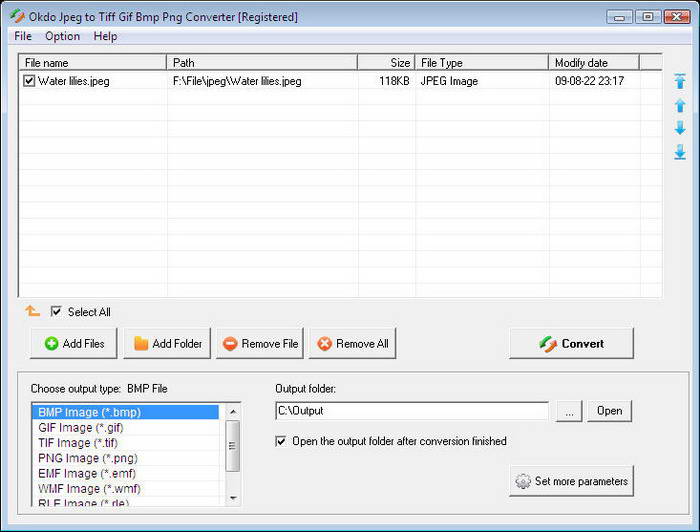Click the 118KB size cell
This screenshot has width=700, height=532.
pos(394,81)
